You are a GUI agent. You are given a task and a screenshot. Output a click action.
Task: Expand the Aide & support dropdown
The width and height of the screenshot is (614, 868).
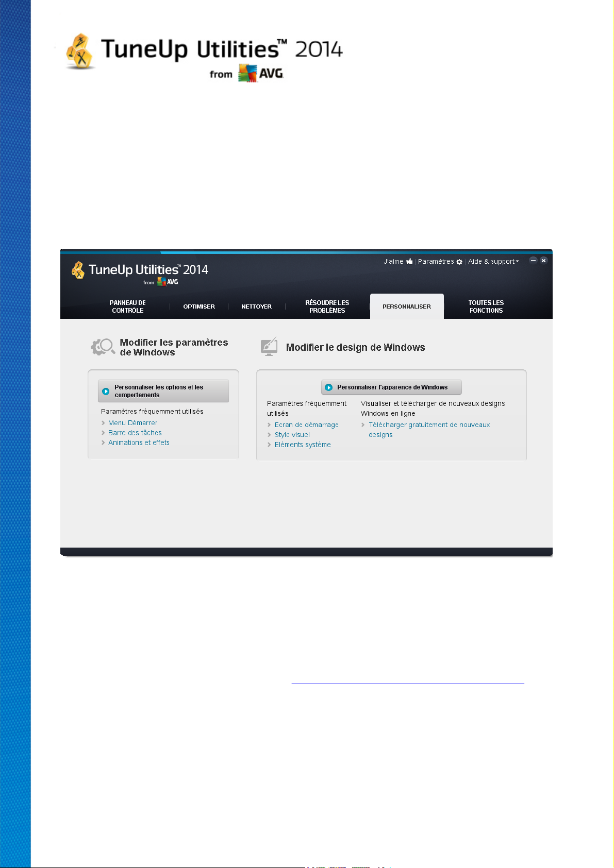coord(493,262)
